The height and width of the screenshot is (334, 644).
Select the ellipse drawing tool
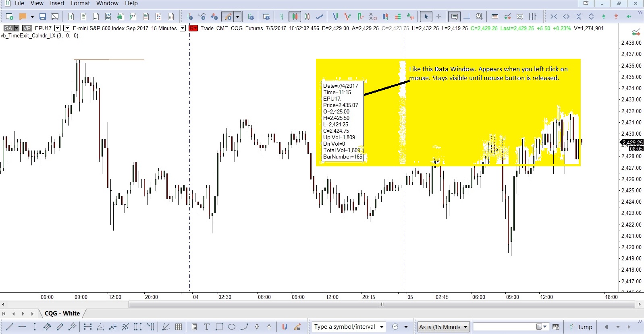point(231,327)
